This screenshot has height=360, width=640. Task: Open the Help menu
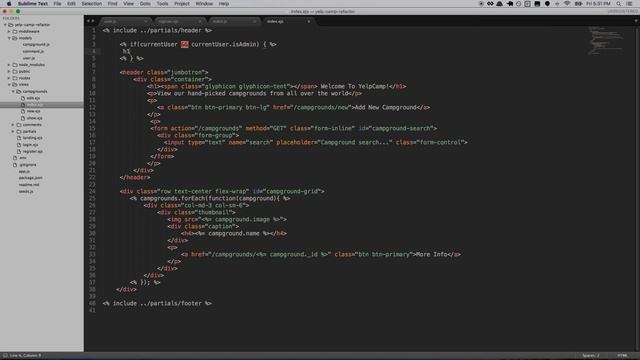pos(224,4)
